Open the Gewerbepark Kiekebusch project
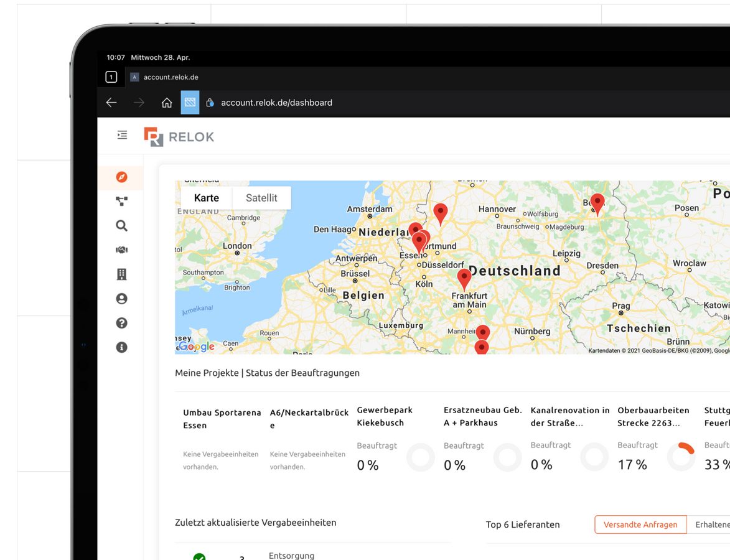Viewport: 730px width, 560px height. 385,416
